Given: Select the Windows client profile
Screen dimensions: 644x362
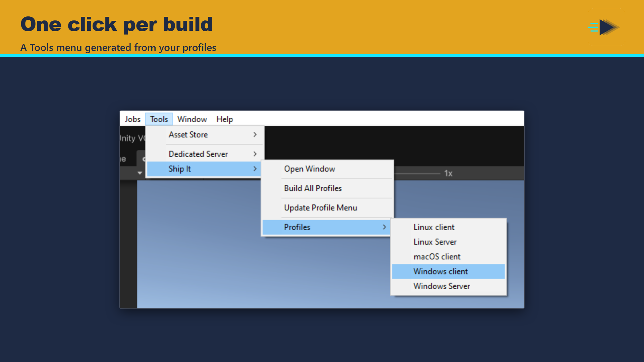Looking at the screenshot, I should click(x=448, y=271).
